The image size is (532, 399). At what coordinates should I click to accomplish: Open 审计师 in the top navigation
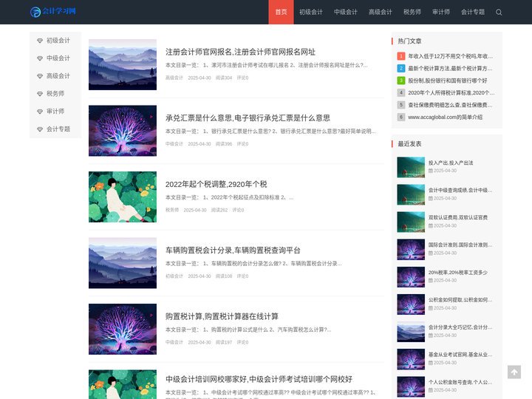pyautogui.click(x=441, y=12)
